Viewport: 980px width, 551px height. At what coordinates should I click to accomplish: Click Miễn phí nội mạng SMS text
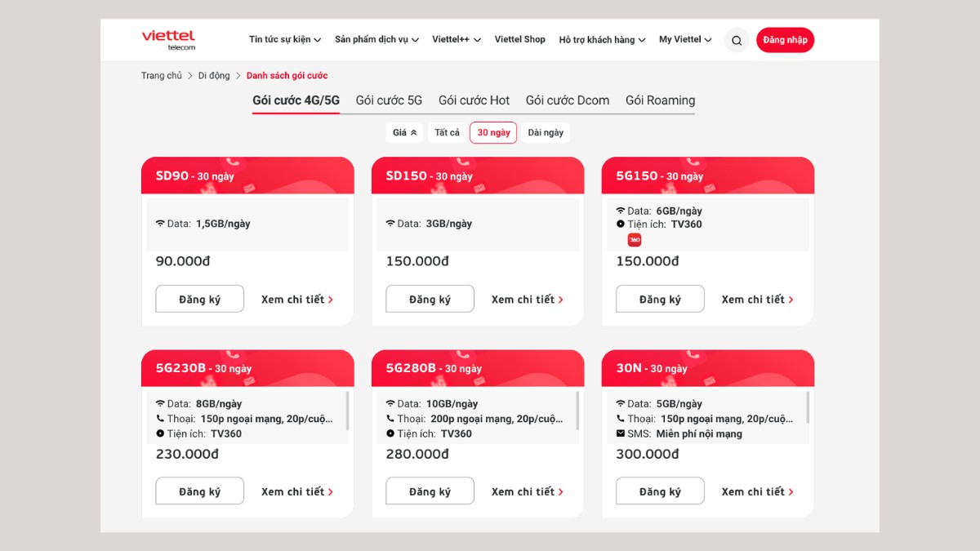pos(699,433)
